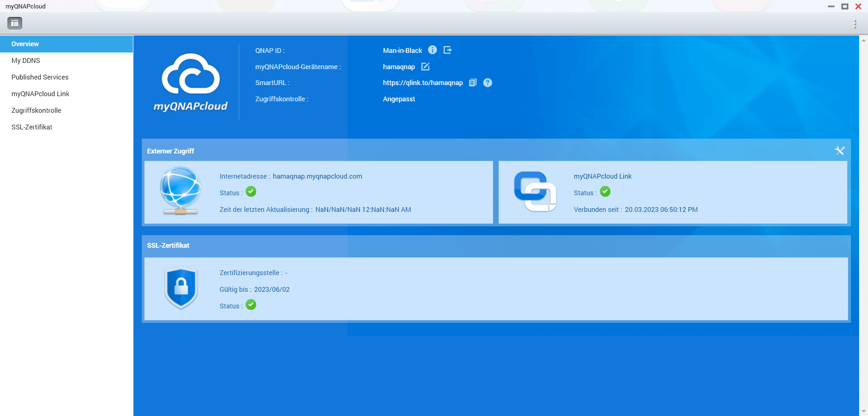Go to the myQNAPcloud Link sidebar item
This screenshot has height=416, width=868.
point(40,94)
